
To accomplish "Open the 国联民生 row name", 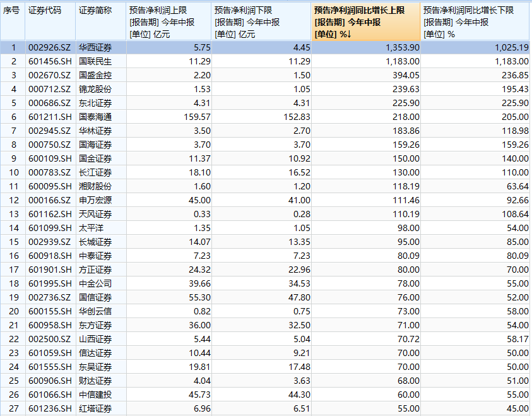I will (x=101, y=61).
